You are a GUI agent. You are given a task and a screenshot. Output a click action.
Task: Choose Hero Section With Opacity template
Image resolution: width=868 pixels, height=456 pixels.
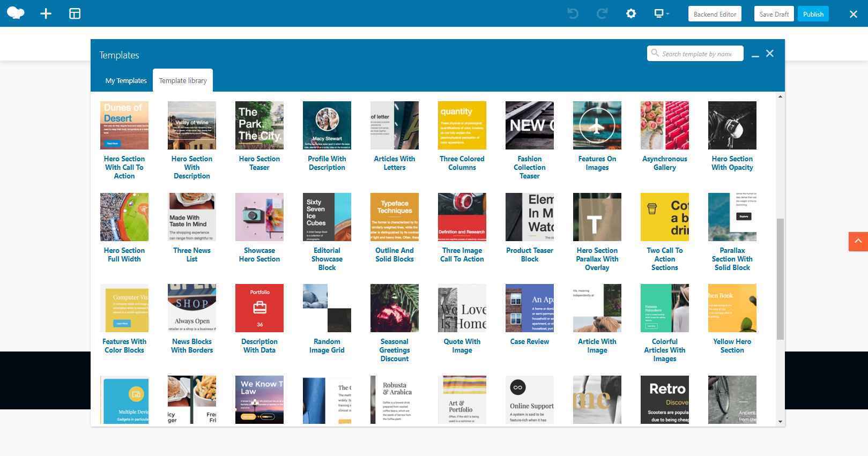coord(732,125)
